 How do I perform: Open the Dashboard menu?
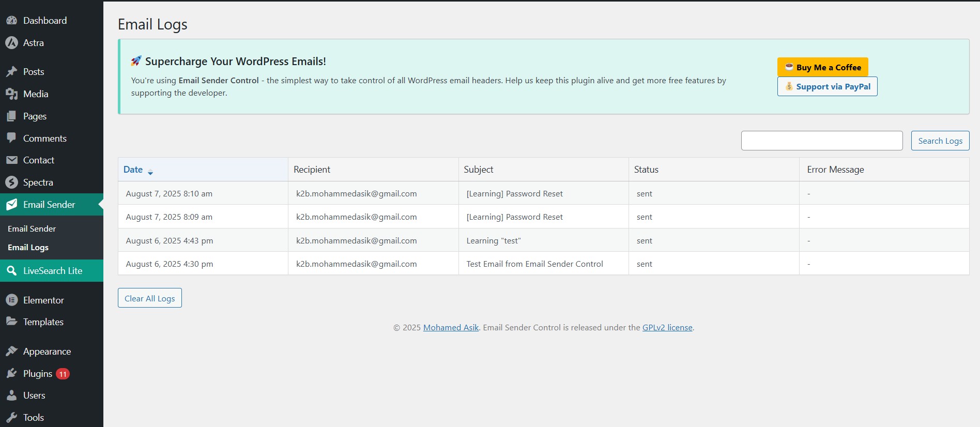tap(52, 21)
